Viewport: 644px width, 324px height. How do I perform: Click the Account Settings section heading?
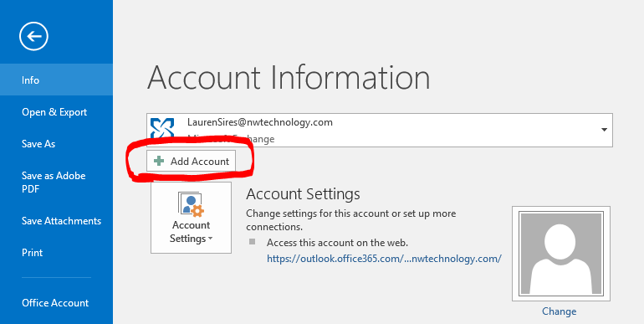coord(303,193)
